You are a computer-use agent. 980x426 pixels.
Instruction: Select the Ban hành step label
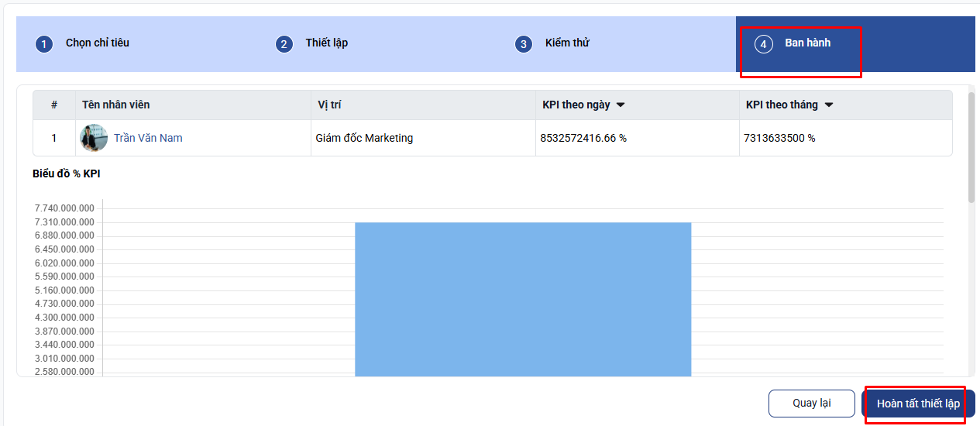tap(807, 43)
